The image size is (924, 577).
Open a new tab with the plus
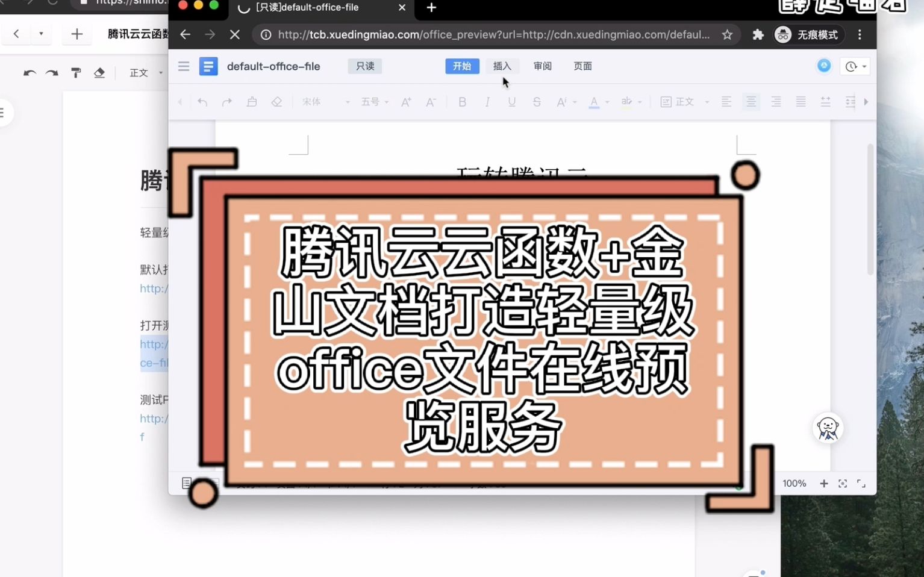[x=431, y=8]
